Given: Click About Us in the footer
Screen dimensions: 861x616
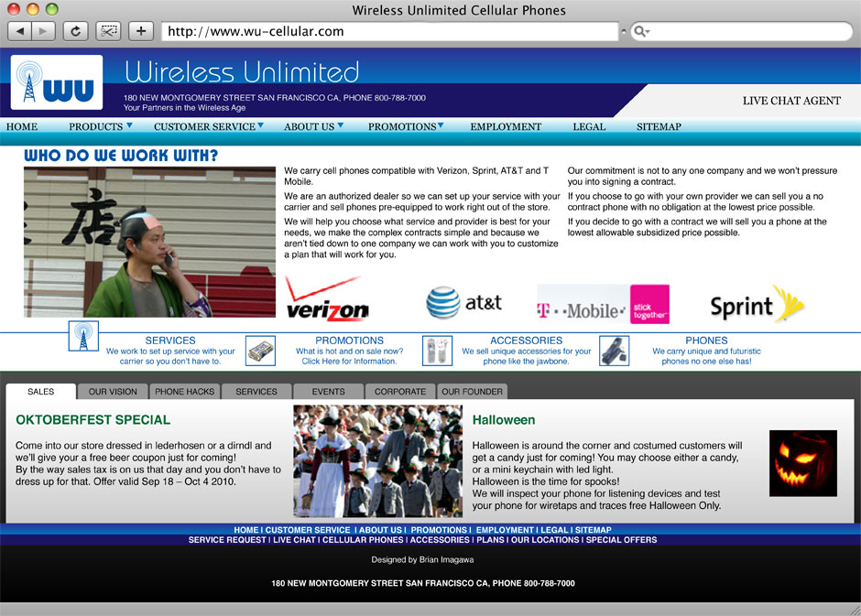Looking at the screenshot, I should pyautogui.click(x=380, y=530).
